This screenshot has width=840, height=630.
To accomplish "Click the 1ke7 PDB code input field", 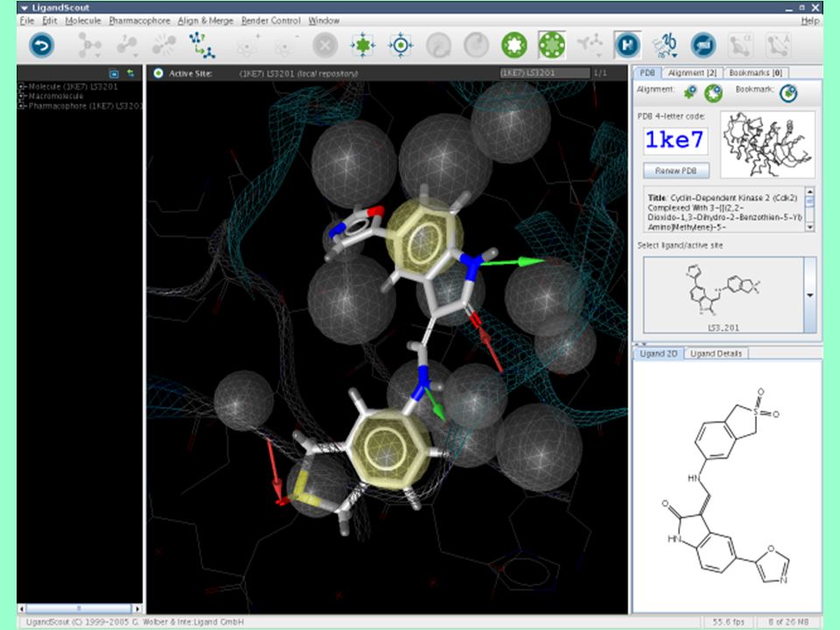I will [x=675, y=141].
